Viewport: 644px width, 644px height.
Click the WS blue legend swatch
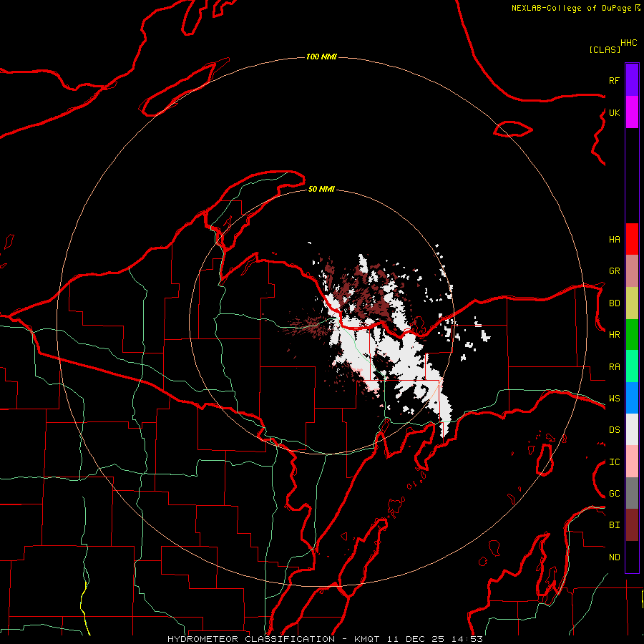(x=632, y=398)
